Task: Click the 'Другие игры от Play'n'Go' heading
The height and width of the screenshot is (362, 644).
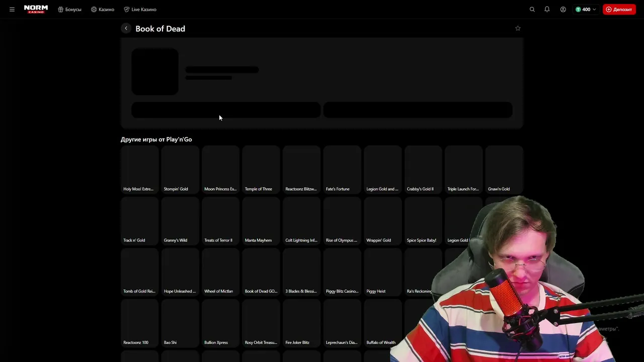Action: pos(156,139)
